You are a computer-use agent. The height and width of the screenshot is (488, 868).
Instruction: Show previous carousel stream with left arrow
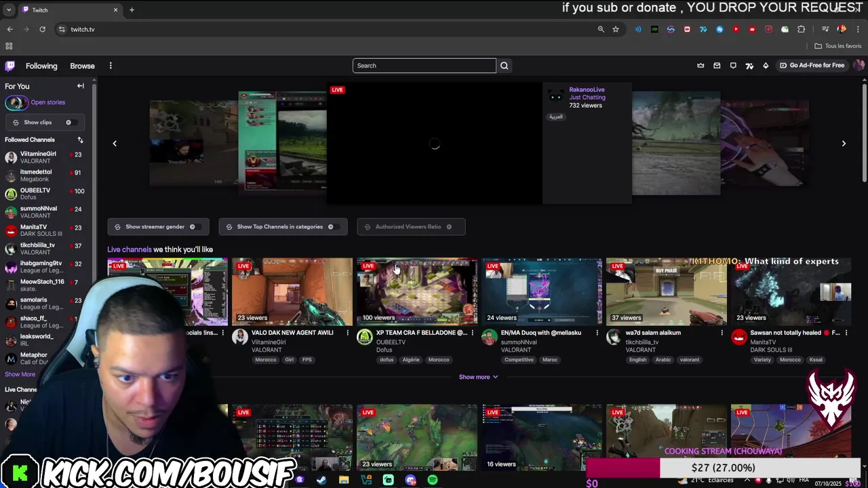[x=115, y=143]
